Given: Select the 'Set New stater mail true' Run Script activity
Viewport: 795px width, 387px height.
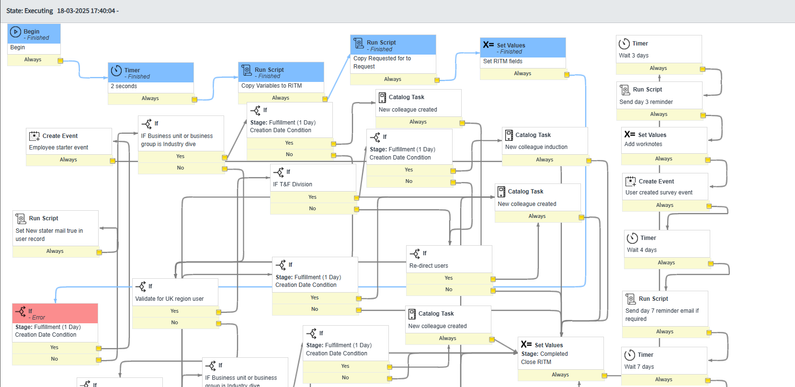Looking at the screenshot, I should click(56, 234).
